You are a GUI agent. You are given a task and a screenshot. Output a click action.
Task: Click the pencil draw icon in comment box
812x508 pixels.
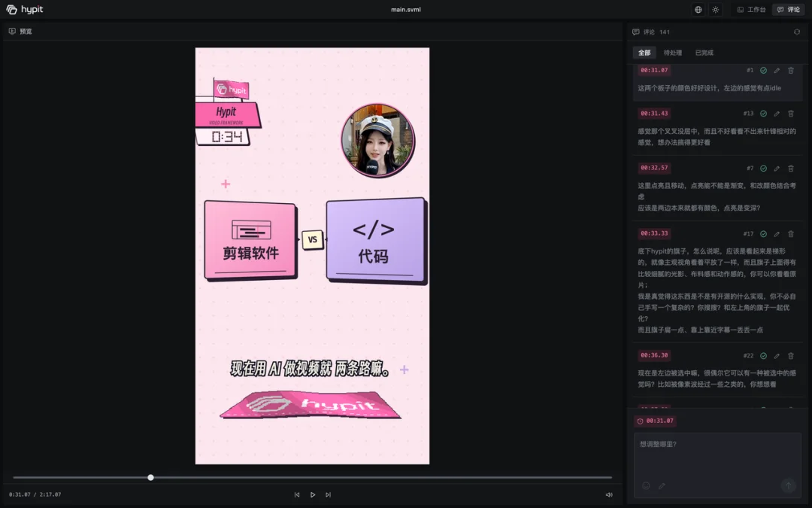pos(662,485)
